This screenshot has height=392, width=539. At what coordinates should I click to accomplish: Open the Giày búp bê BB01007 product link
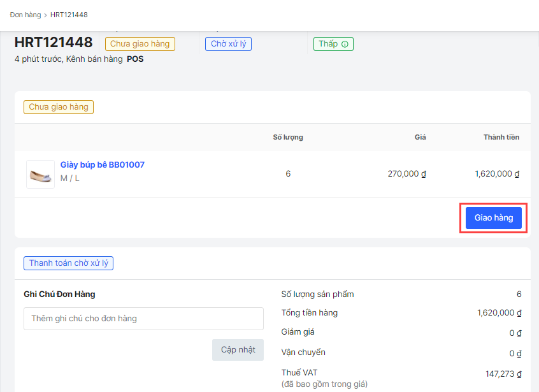103,165
